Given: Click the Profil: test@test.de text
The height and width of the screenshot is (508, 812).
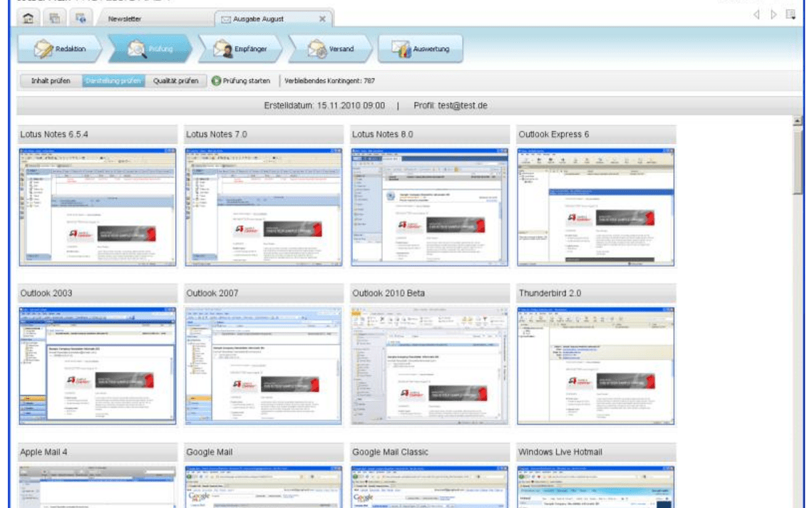Looking at the screenshot, I should [451, 105].
